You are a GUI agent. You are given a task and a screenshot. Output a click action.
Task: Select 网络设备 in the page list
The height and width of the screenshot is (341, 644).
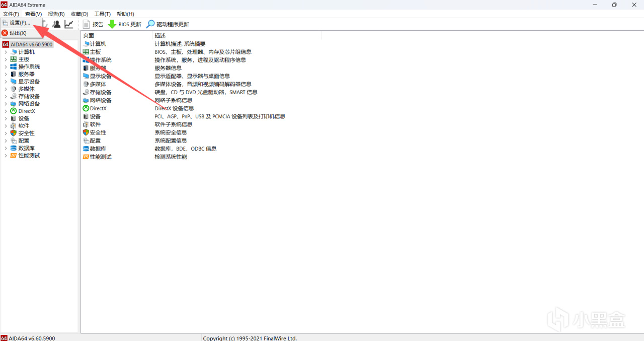[x=101, y=100]
